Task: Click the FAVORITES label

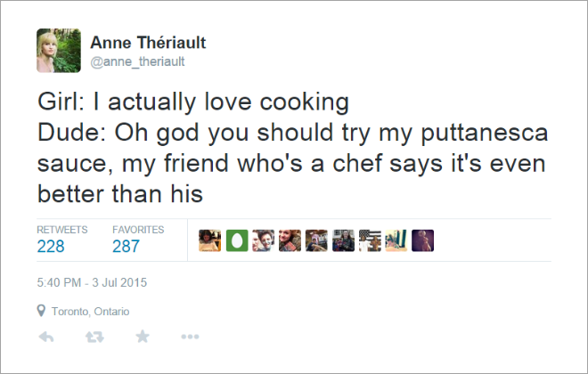Action: coord(138,230)
